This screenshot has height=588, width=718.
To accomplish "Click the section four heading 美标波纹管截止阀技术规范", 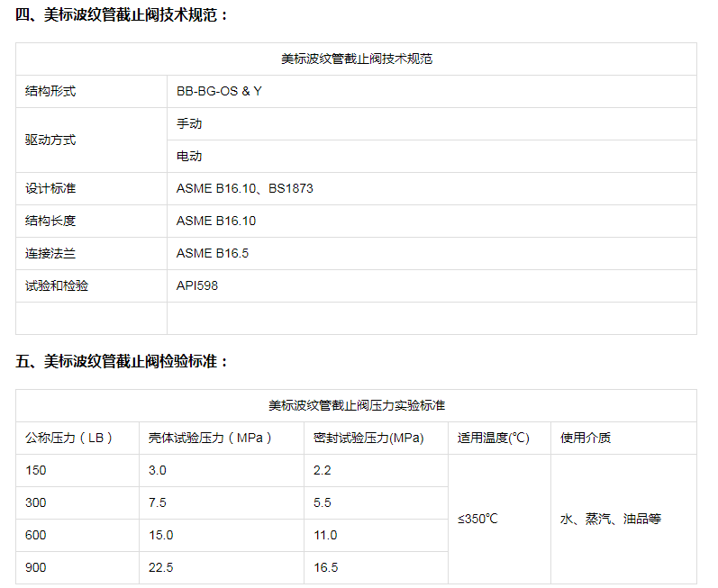I will tap(123, 15).
